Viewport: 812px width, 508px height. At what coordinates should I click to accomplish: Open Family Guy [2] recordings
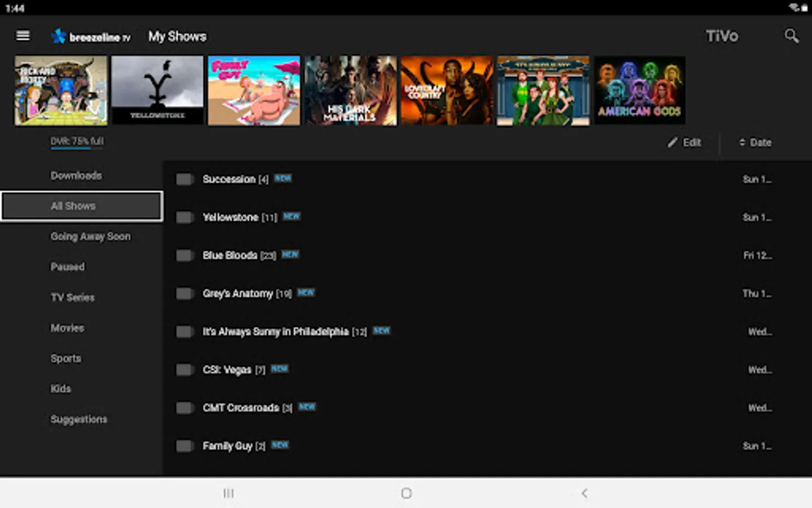pos(234,446)
